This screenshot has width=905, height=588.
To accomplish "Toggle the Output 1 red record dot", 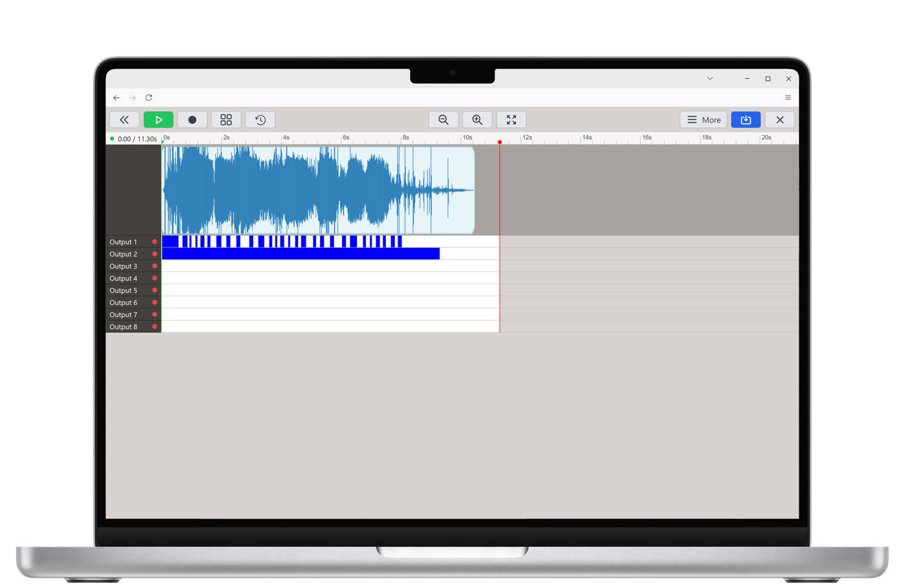I will (154, 242).
